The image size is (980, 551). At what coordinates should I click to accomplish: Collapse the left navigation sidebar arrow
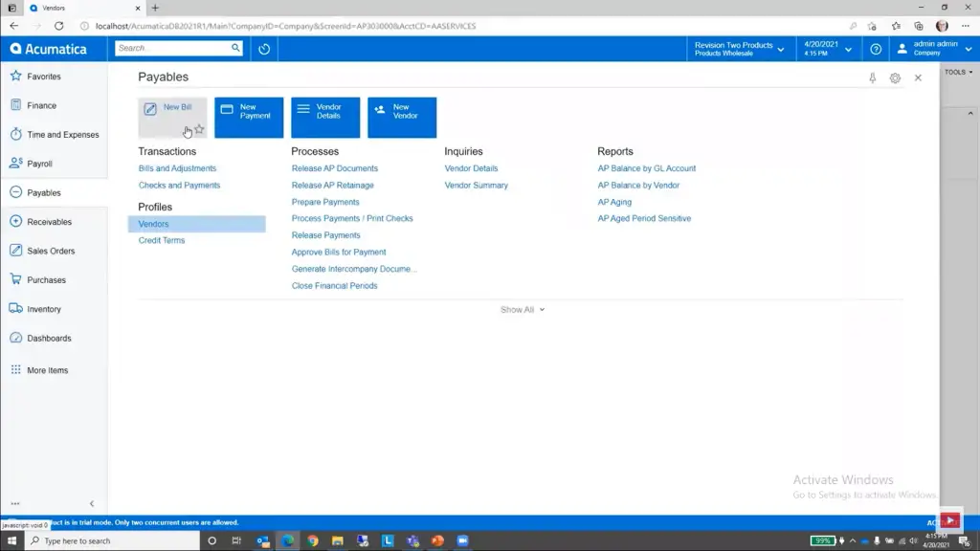(x=92, y=503)
